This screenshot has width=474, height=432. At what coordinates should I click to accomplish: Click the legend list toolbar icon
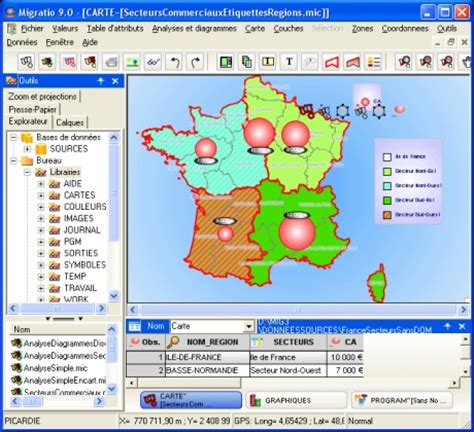(x=373, y=62)
